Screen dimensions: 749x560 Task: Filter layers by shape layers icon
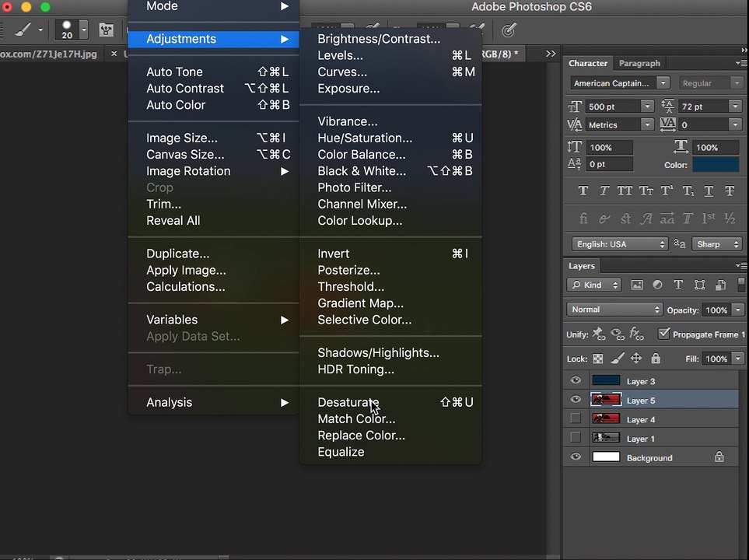[x=700, y=285]
